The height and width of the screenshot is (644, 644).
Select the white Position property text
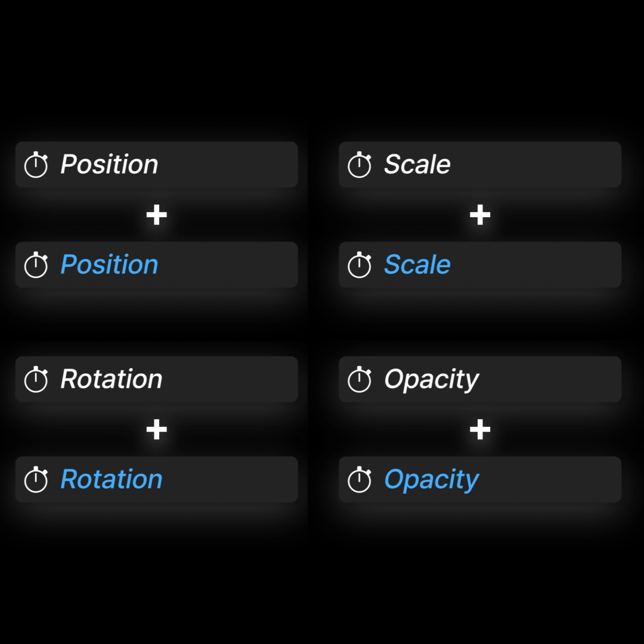(109, 165)
